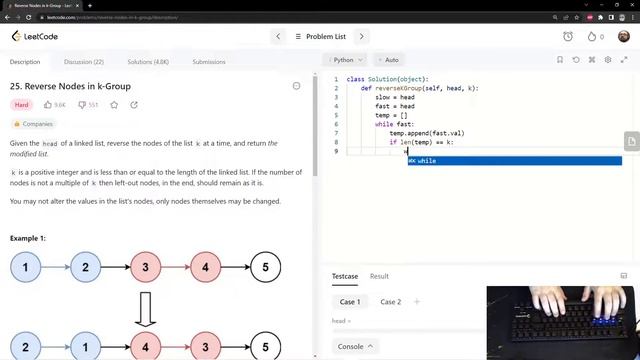
Task: Open the Python language dropdown
Action: [345, 60]
